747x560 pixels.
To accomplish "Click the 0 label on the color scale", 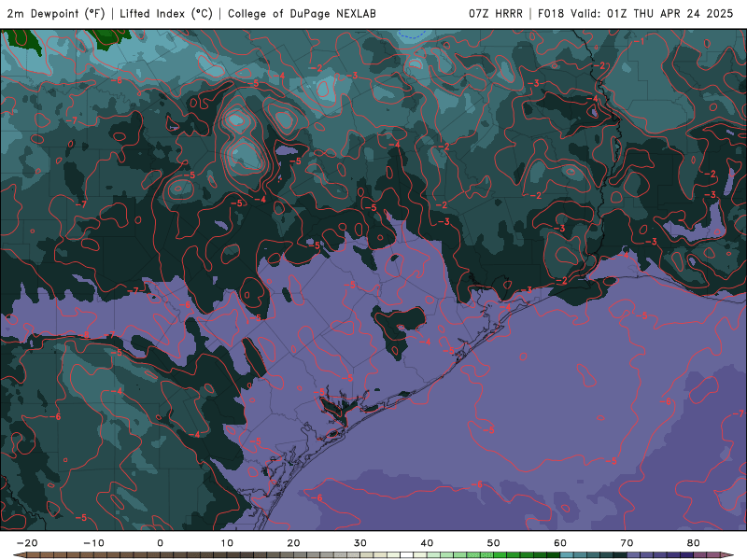I will [x=160, y=543].
